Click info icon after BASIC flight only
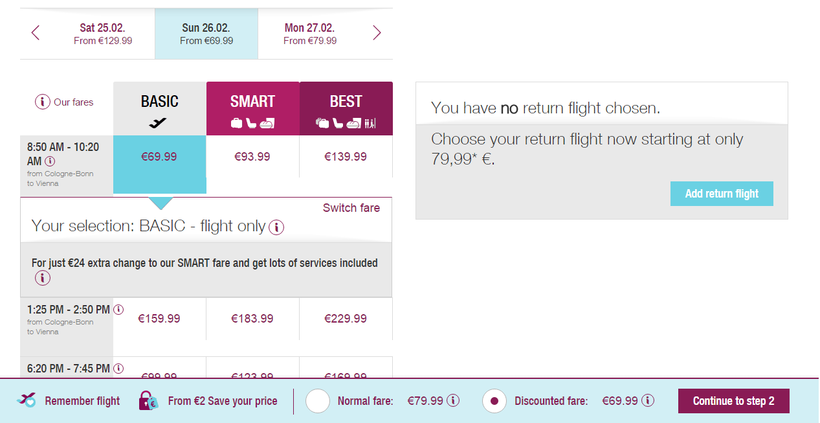 point(277,227)
